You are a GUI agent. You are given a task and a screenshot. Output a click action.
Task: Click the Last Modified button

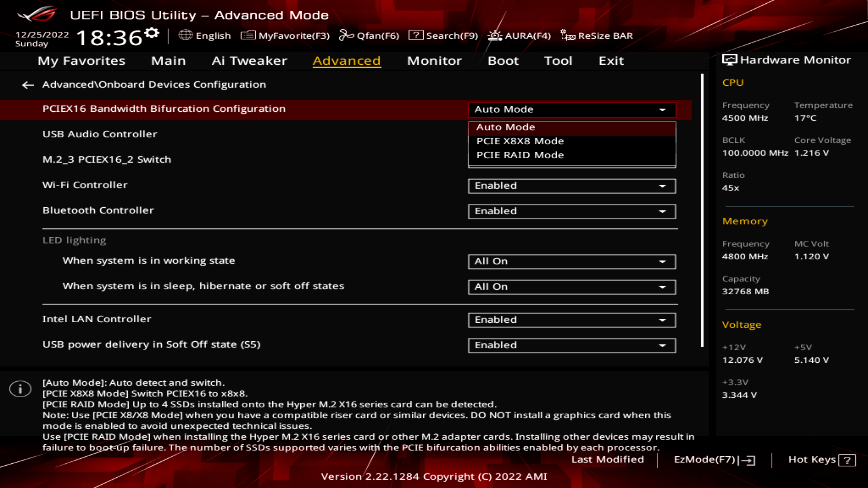pyautogui.click(x=607, y=460)
